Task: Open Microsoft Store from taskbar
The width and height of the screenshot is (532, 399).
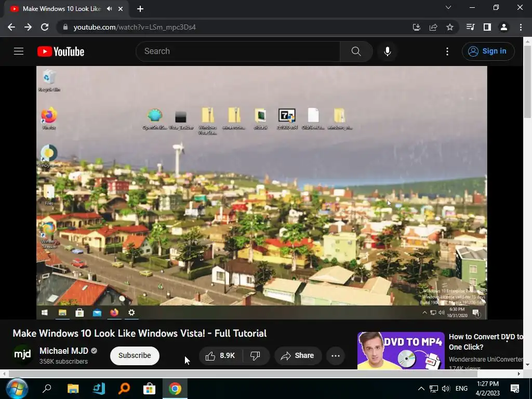Action: (149, 389)
